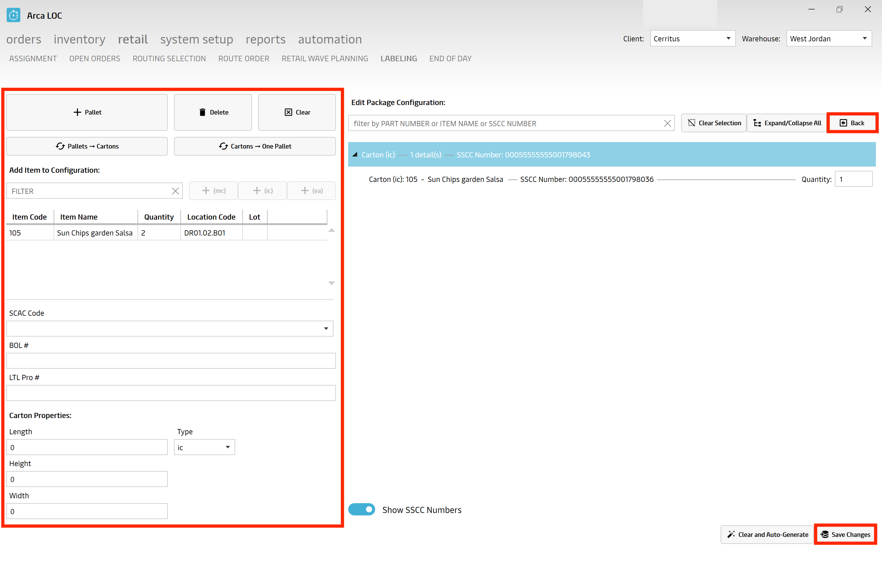
Task: Click the LTL Pro # input field
Action: click(171, 393)
